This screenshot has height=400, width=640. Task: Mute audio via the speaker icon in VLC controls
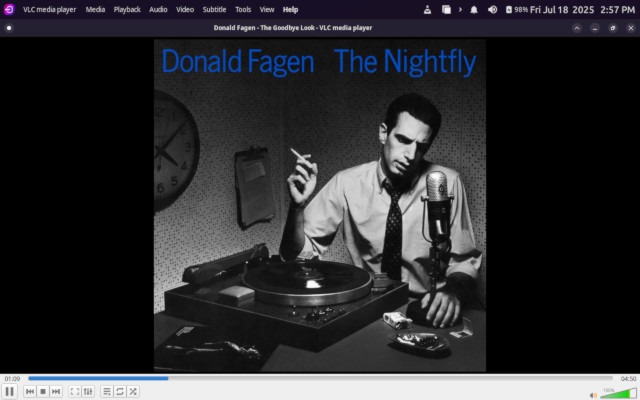point(593,395)
